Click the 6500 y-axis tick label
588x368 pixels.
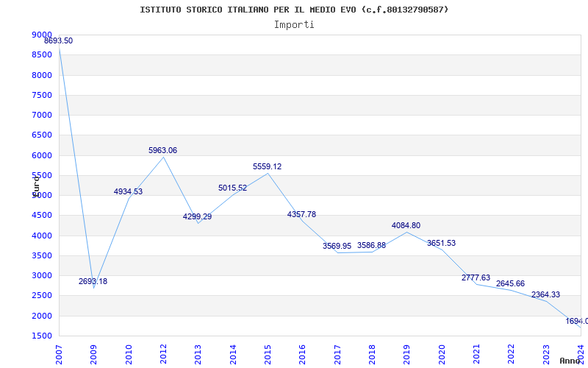[x=42, y=135]
